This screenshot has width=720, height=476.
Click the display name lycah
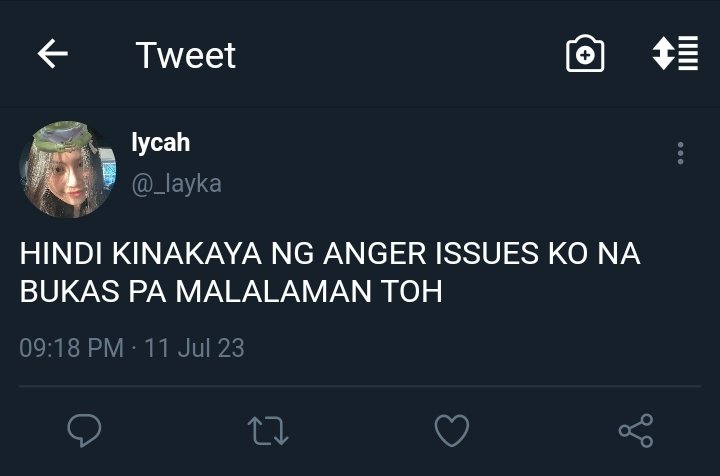[161, 142]
